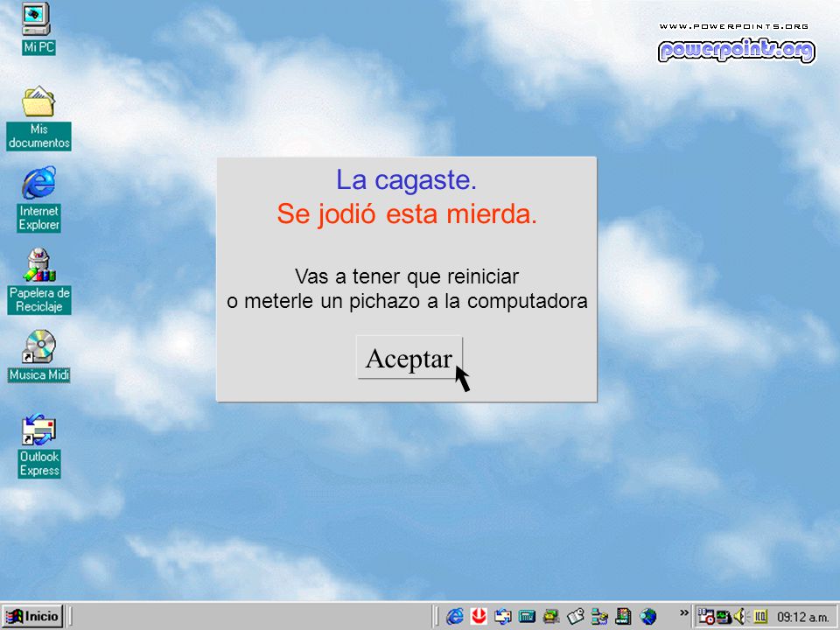
Task: Click the globe quick launch icon
Action: 647,617
